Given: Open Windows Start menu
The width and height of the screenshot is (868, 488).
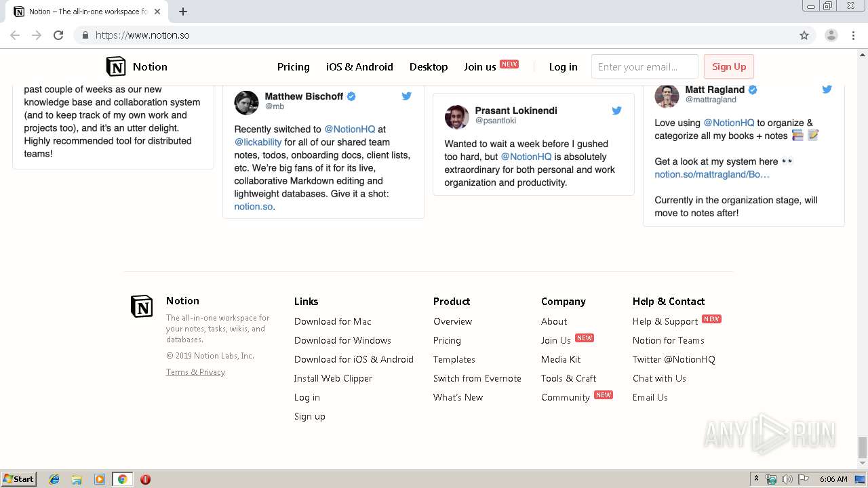Looking at the screenshot, I should click(19, 479).
